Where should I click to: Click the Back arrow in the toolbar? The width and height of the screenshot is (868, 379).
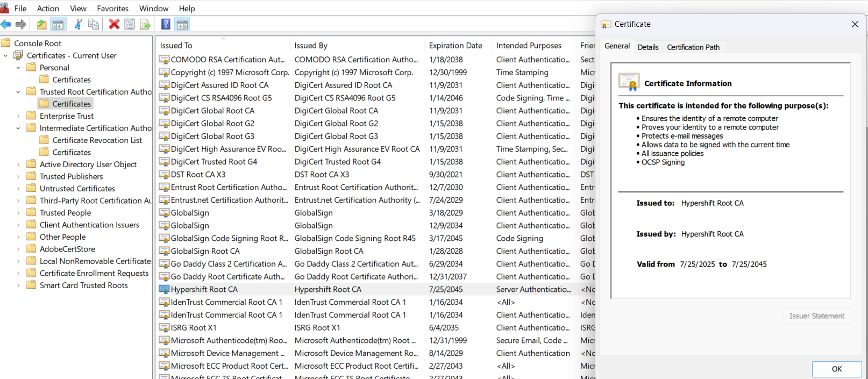click(6, 24)
